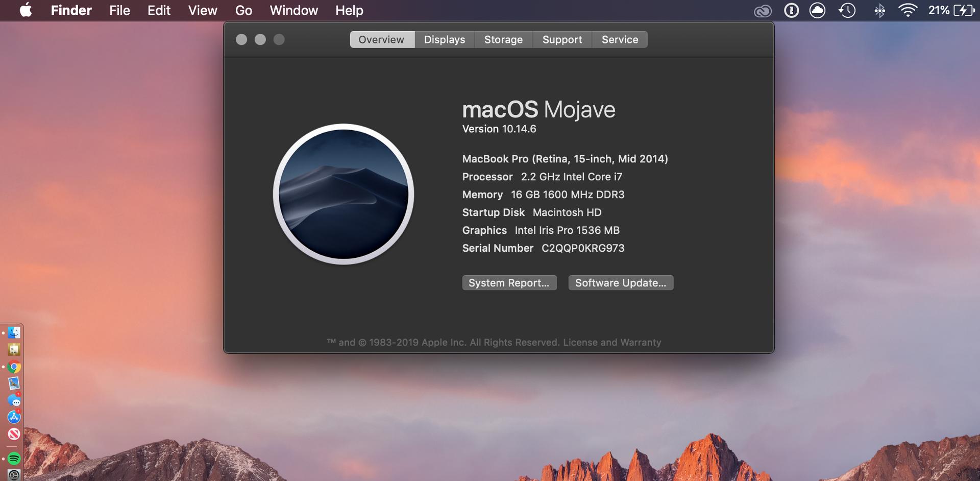Image resolution: width=980 pixels, height=481 pixels.
Task: Open Apple News from the Dock
Action: pos(14,434)
